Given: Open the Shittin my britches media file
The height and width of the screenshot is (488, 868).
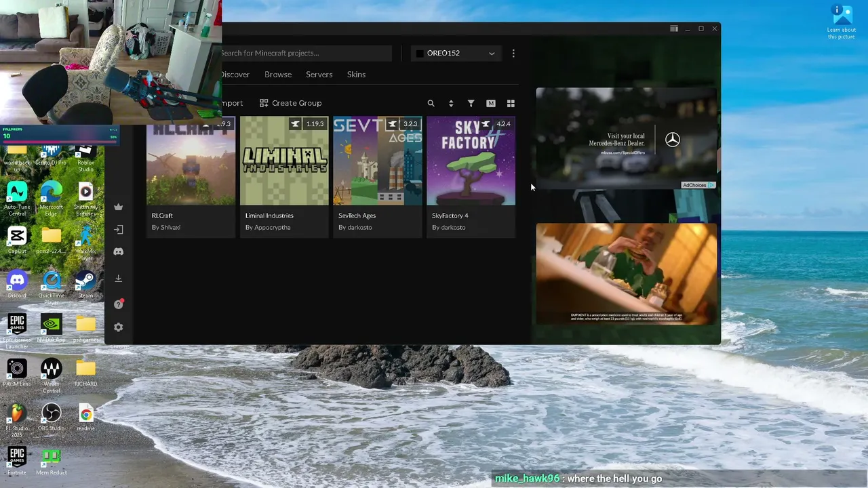Looking at the screenshot, I should click(85, 198).
